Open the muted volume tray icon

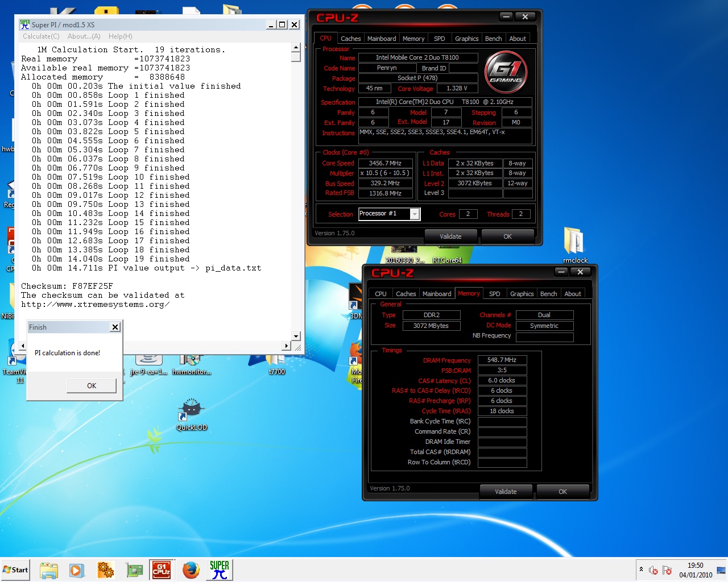(653, 570)
